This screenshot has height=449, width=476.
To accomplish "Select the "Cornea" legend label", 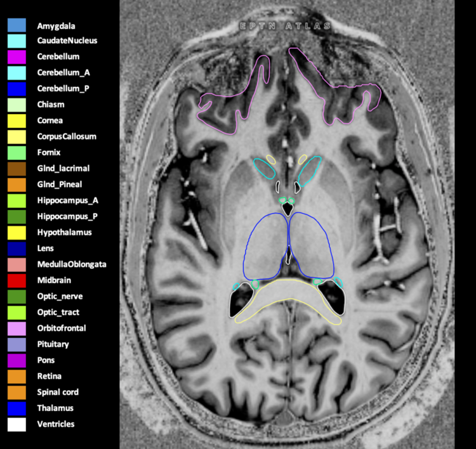I will coord(50,120).
